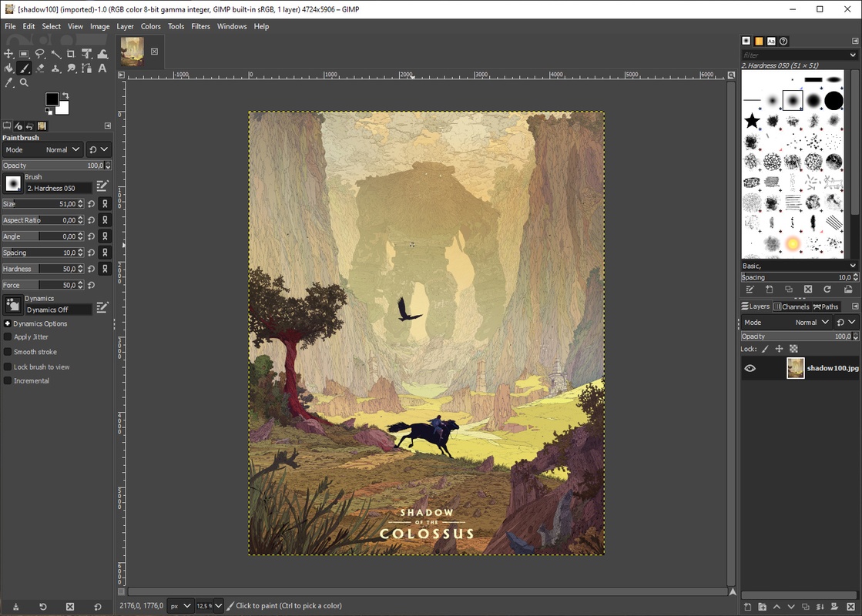Swap foreground and background colors
The width and height of the screenshot is (862, 616).
click(66, 95)
